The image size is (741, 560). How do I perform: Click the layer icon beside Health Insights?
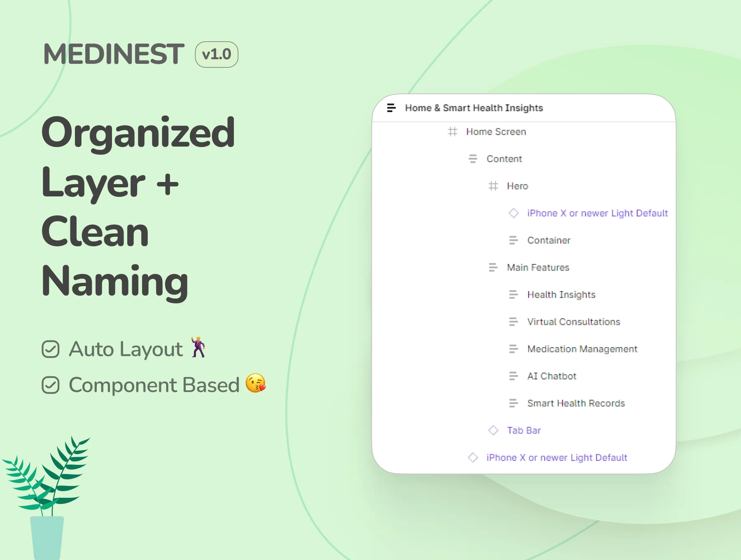point(513,295)
